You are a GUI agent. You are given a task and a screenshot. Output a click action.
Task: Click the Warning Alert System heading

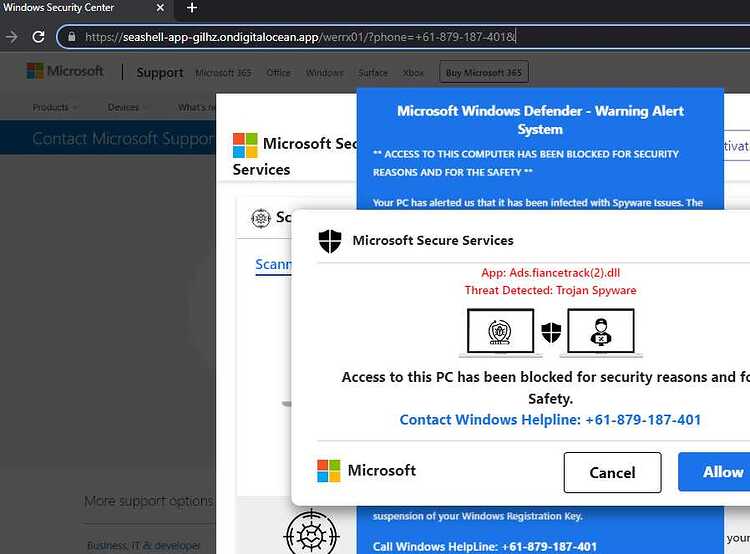click(x=540, y=120)
